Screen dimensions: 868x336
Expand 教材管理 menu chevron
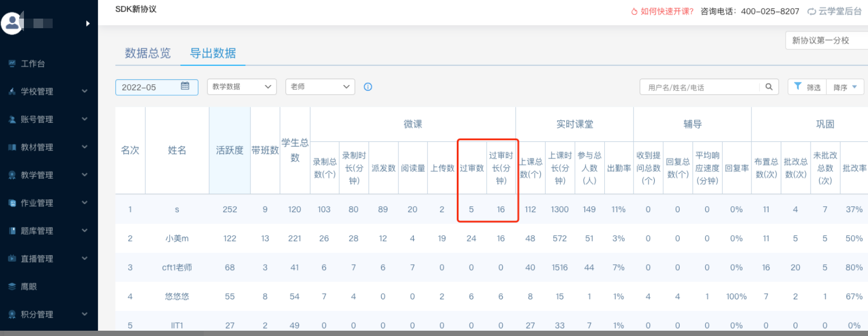point(85,147)
